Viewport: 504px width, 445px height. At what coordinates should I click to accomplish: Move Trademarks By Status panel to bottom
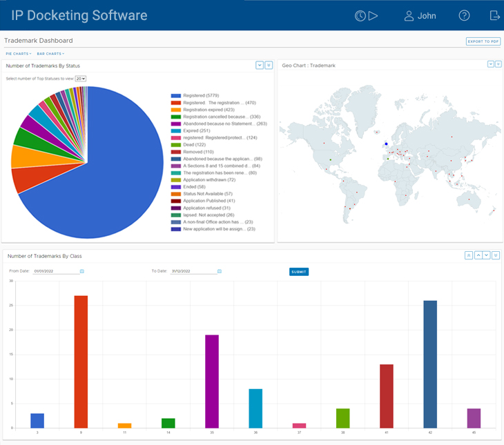point(269,66)
